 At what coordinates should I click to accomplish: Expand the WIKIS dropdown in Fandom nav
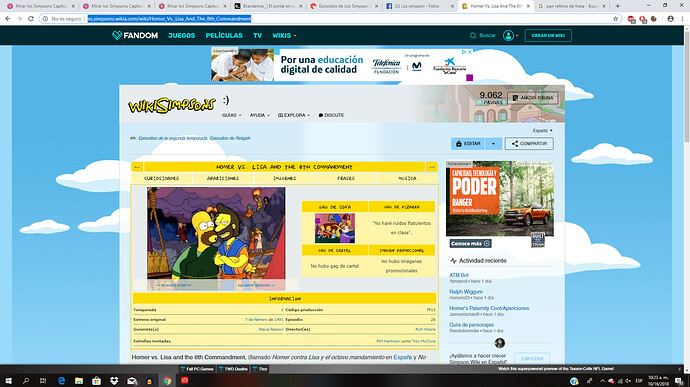(x=284, y=35)
